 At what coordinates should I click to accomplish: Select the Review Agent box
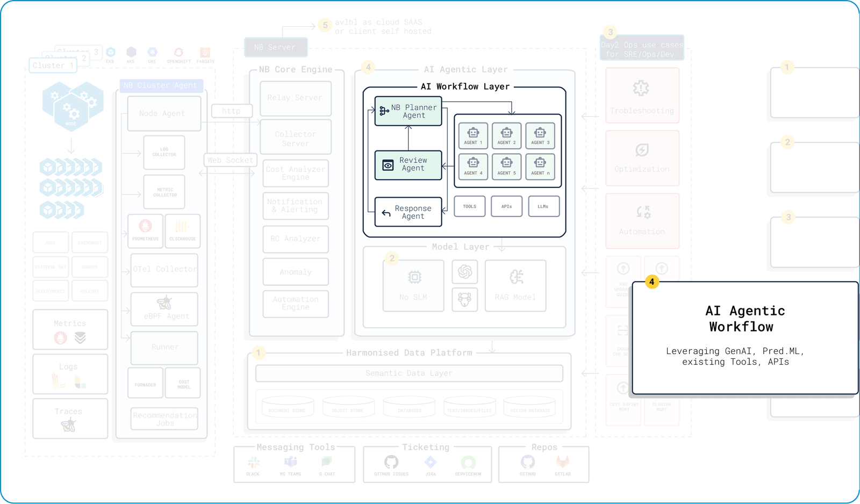click(408, 164)
